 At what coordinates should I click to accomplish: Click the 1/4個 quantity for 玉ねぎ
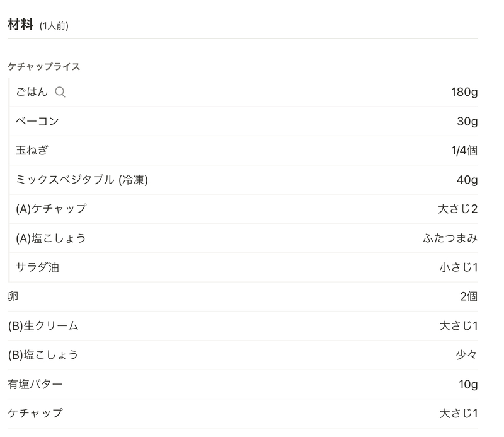pos(464,150)
